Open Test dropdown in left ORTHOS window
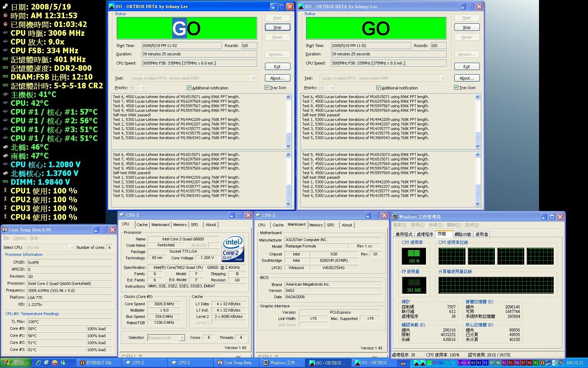The image size is (588, 368). coord(254,78)
